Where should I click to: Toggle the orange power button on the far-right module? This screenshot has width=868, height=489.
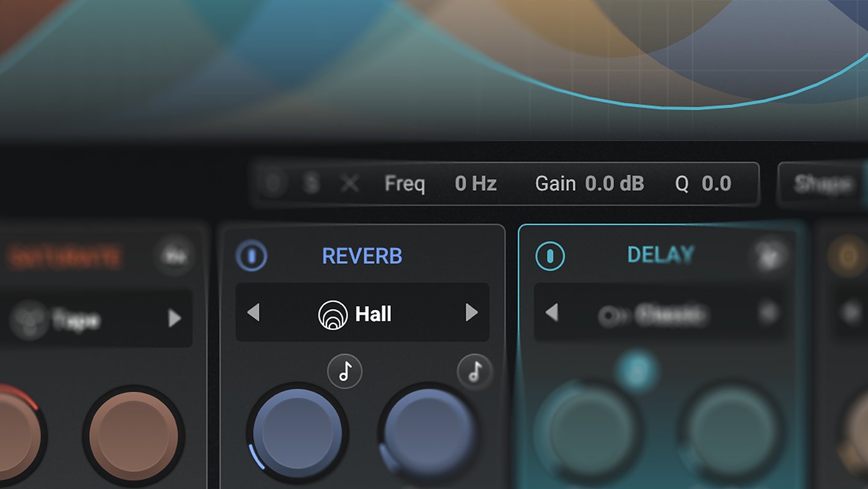coord(847,256)
